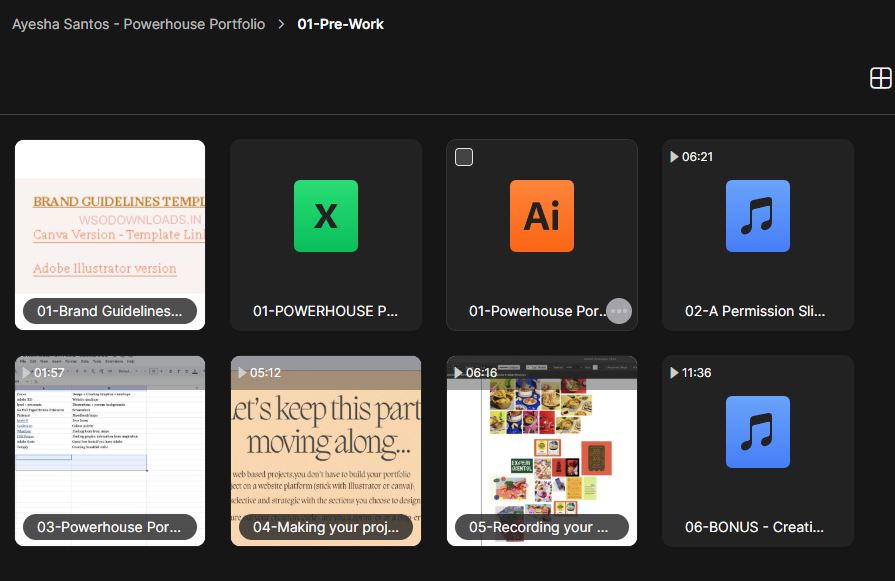The height and width of the screenshot is (581, 895).
Task: Click the grid view layout icon
Action: [880, 79]
